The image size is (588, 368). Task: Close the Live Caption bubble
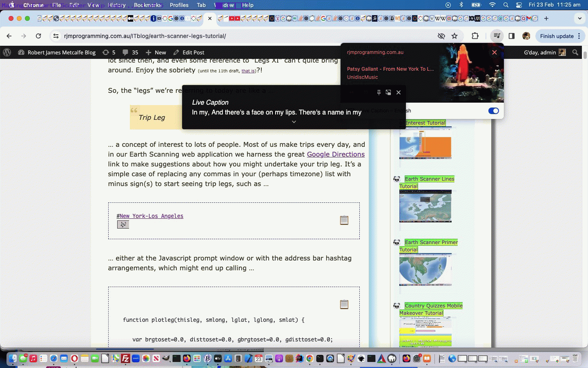(399, 92)
